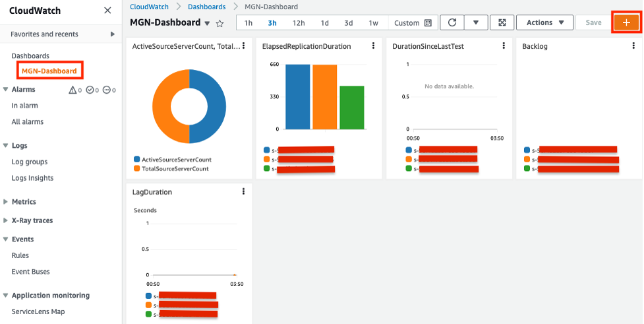Image resolution: width=644 pixels, height=324 pixels.
Task: Click green legend swatch in LagDuration widget
Action: coord(149,314)
